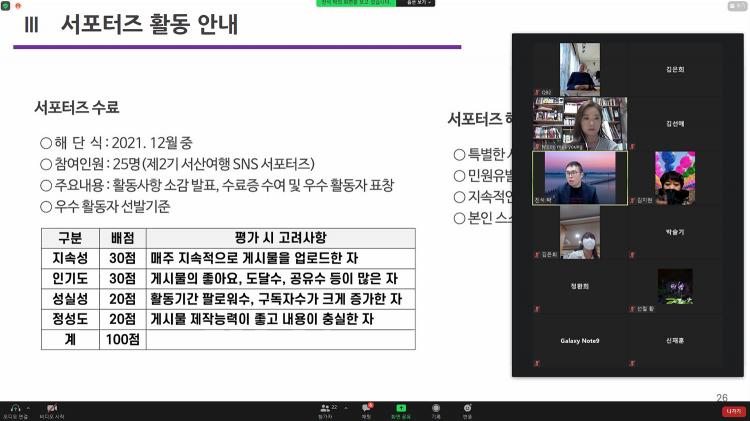The image size is (750, 421).
Task: Open the chat panel
Action: tap(366, 408)
